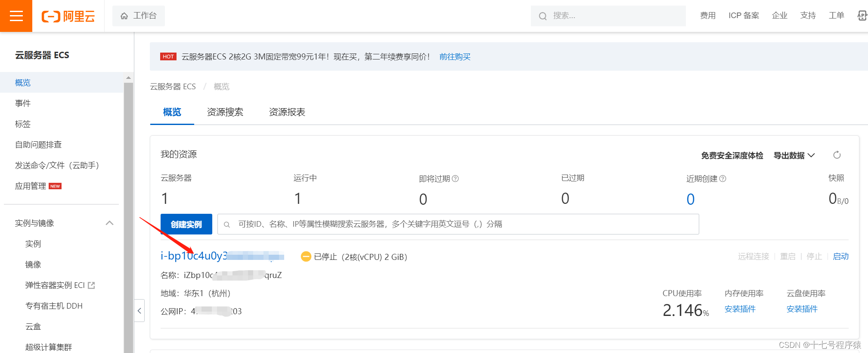868x353 pixels.
Task: Click the external link icon beside ECI
Action: (91, 285)
